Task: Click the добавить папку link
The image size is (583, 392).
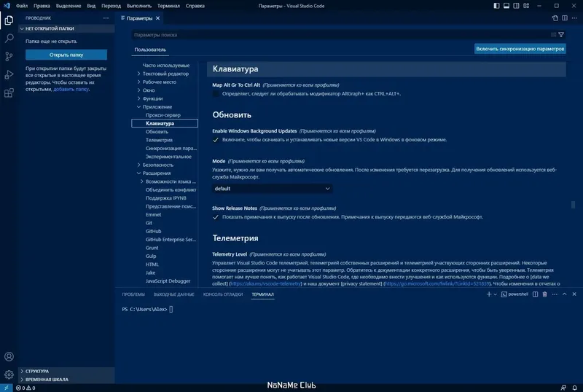Action: [71, 90]
